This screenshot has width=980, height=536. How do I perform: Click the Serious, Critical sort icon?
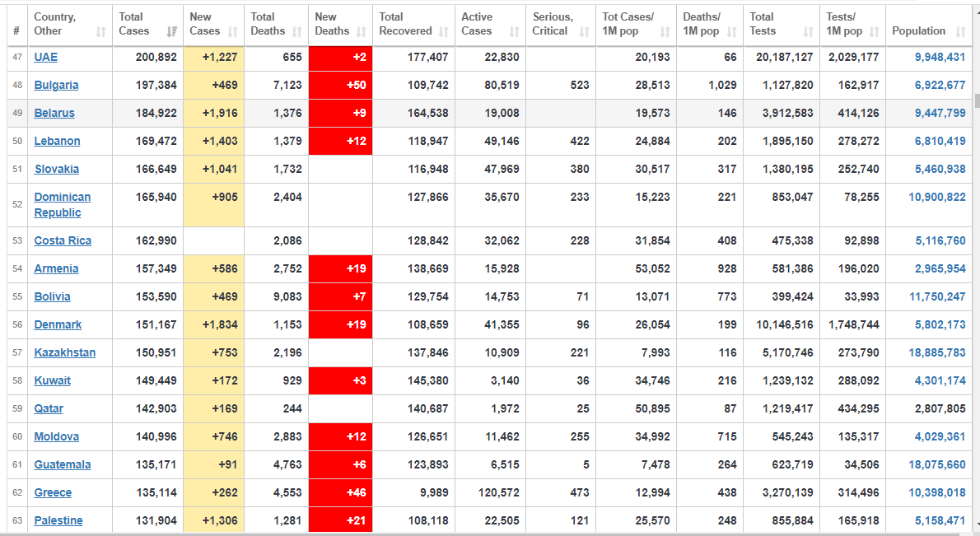tap(585, 32)
